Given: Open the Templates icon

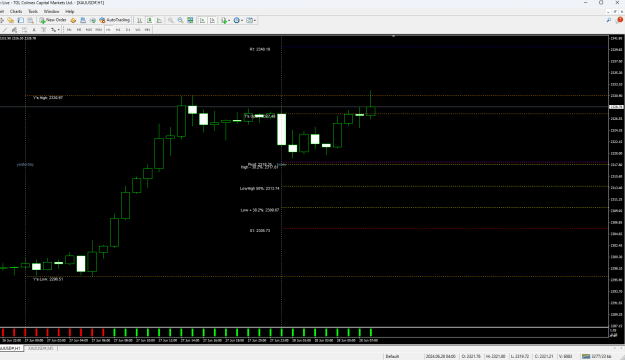Looking at the screenshot, I should (250, 20).
